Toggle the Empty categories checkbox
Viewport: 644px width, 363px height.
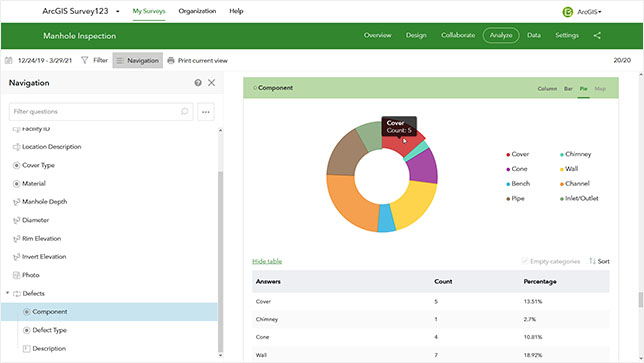(x=524, y=261)
